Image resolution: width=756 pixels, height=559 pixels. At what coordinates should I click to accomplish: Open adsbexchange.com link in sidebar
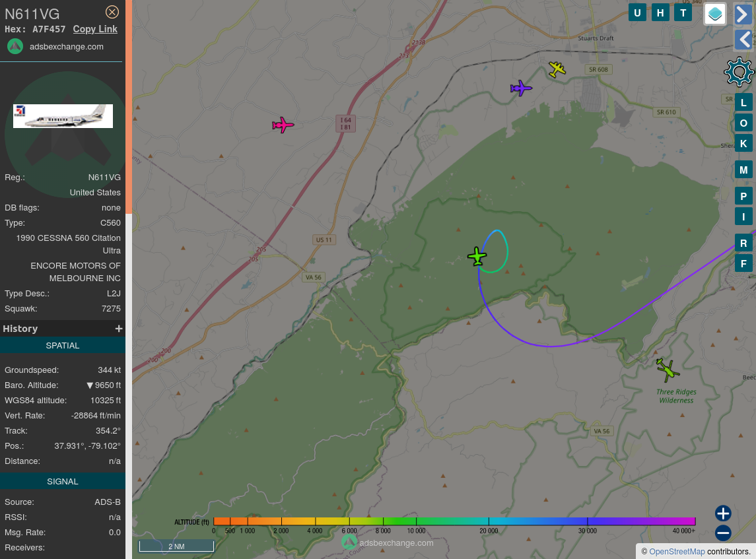67,47
